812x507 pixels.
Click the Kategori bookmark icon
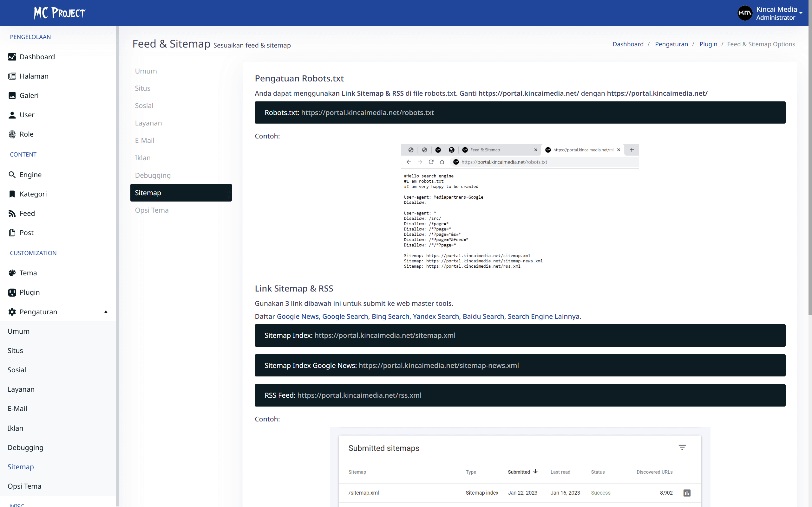point(12,194)
